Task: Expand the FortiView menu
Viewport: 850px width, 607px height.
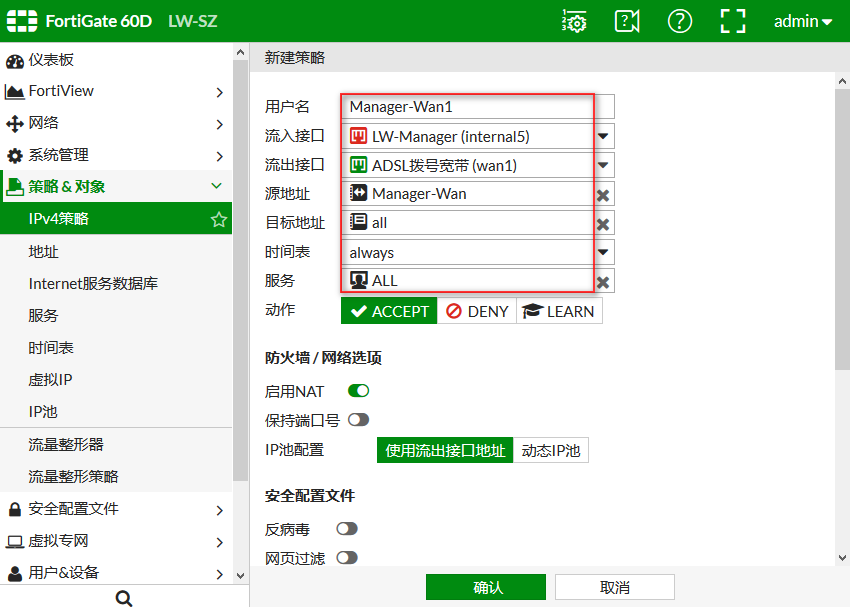Action: click(220, 93)
